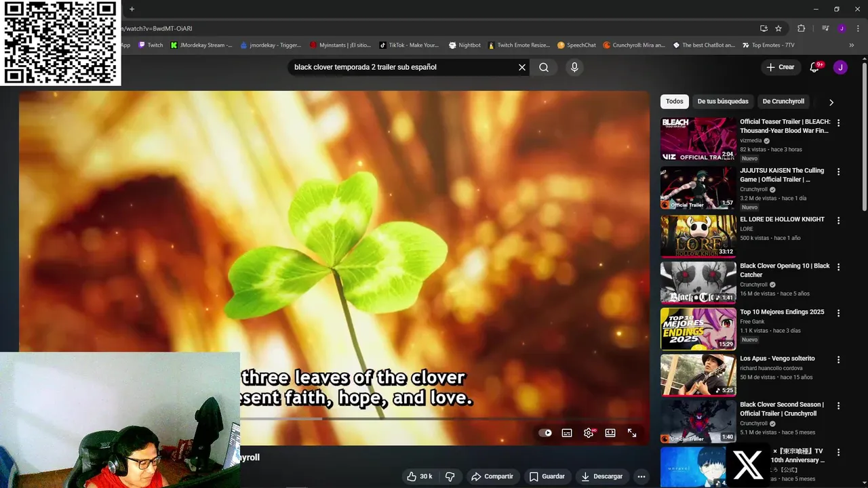This screenshot has width=868, height=488.
Task: Dislike the video
Action: coord(450,476)
